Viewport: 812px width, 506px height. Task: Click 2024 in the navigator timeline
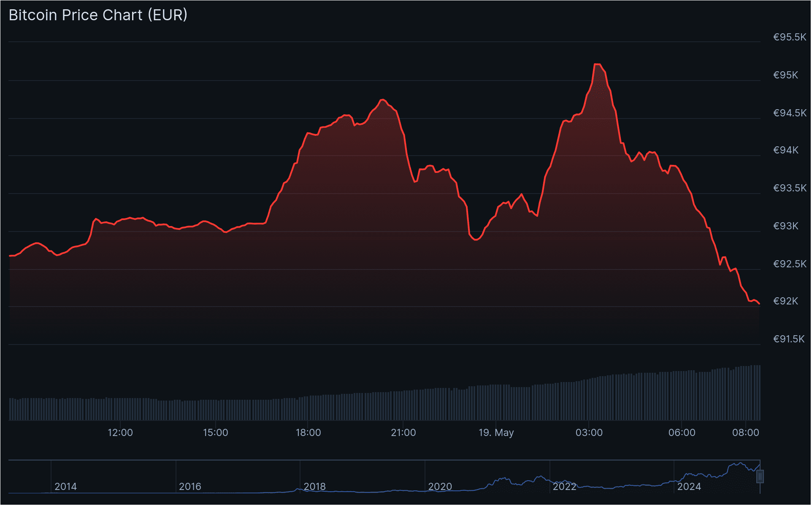[690, 487]
